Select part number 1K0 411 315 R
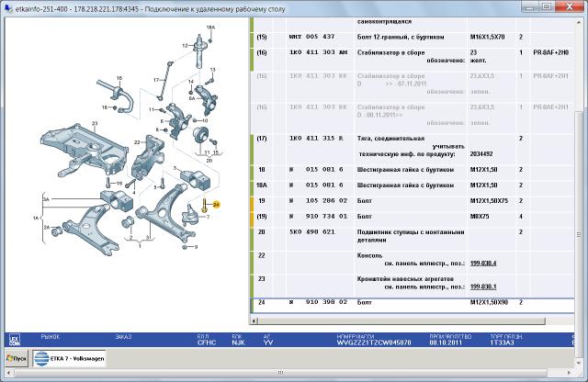588x382 pixels. pos(316,139)
